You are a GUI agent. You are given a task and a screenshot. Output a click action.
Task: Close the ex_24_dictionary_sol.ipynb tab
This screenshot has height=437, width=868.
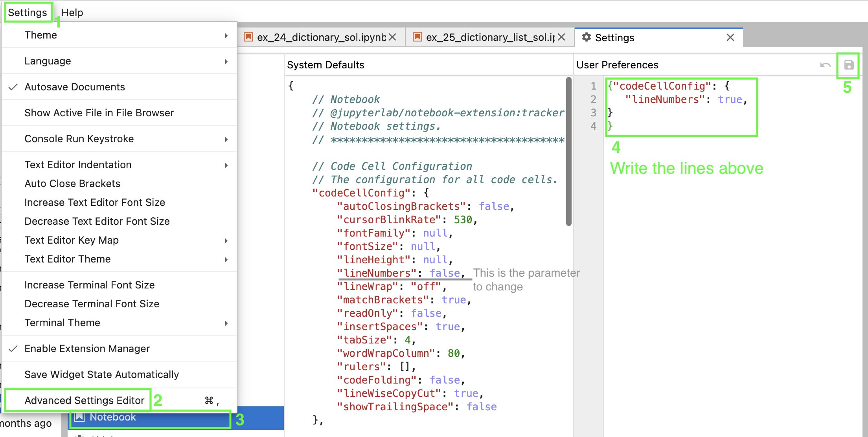tap(392, 37)
